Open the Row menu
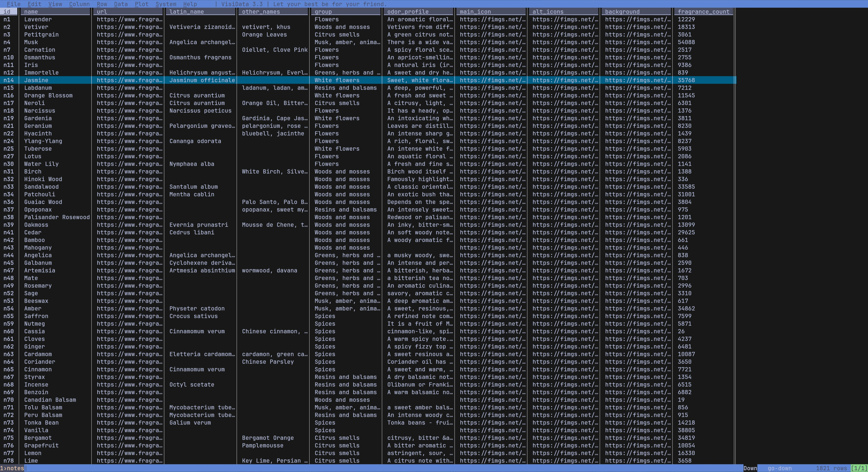Screen dimensions: 868x472 pyautogui.click(x=102, y=4)
